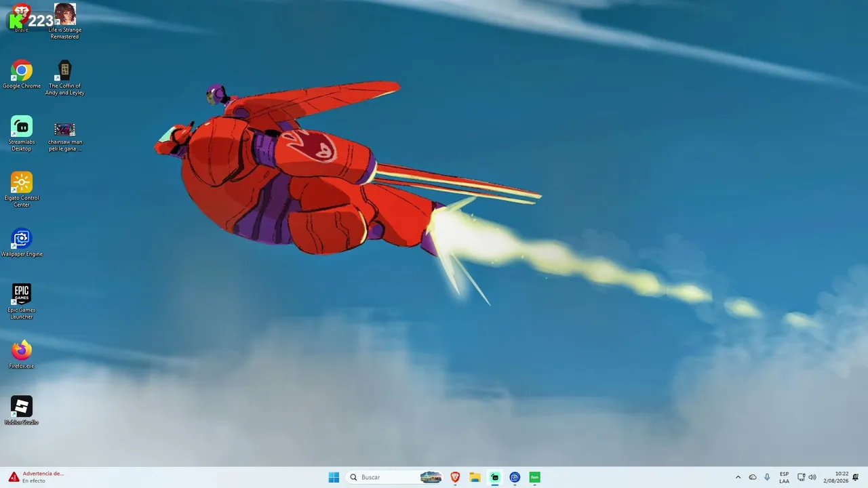The height and width of the screenshot is (488, 868).
Task: Select the Epic Games Launcher shortcut
Action: (22, 302)
